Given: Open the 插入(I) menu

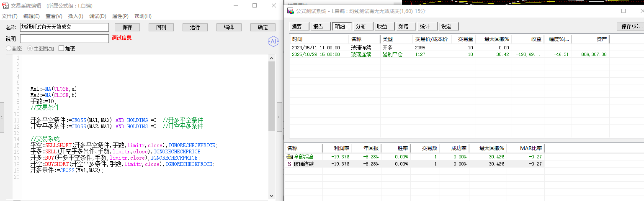Looking at the screenshot, I should [x=75, y=16].
